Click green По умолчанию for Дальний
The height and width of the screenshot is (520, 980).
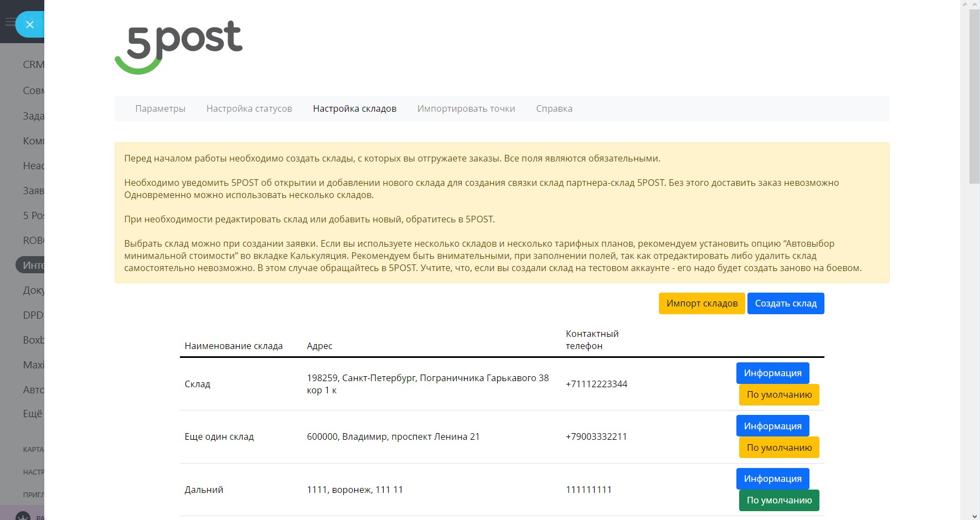778,500
